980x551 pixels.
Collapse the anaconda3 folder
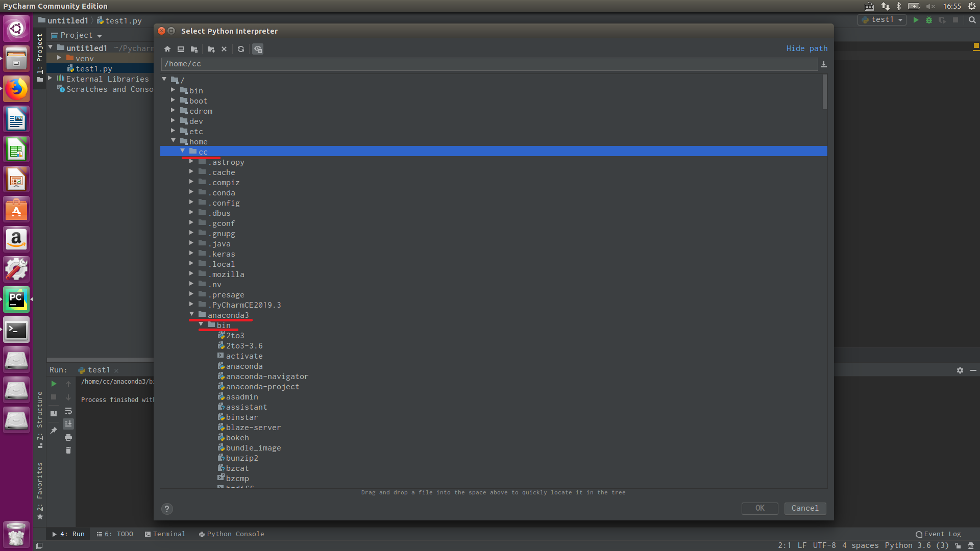pos(192,314)
